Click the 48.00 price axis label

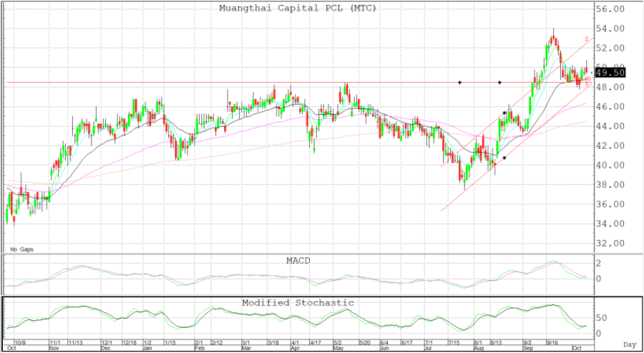click(x=610, y=87)
